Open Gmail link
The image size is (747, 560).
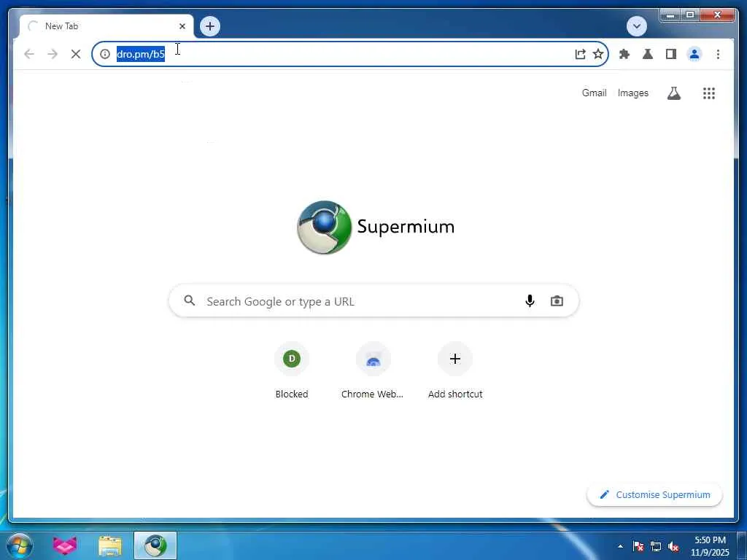[x=594, y=93]
